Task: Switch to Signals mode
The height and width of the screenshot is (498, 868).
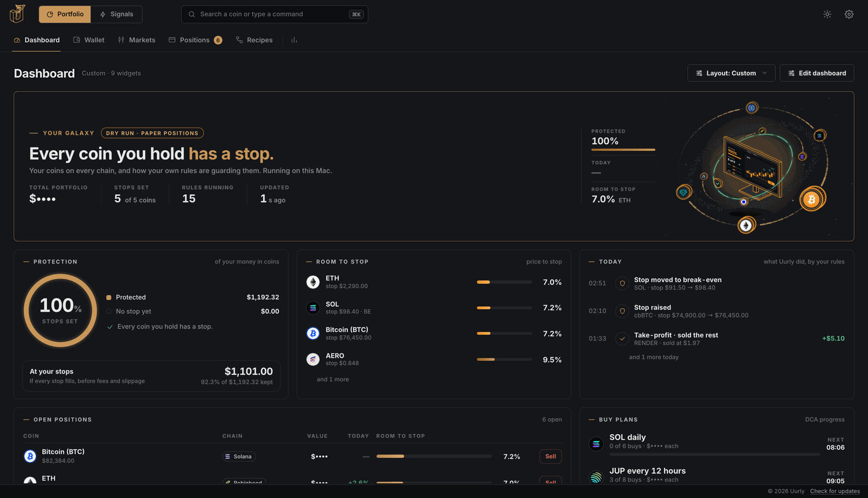Action: click(x=117, y=14)
